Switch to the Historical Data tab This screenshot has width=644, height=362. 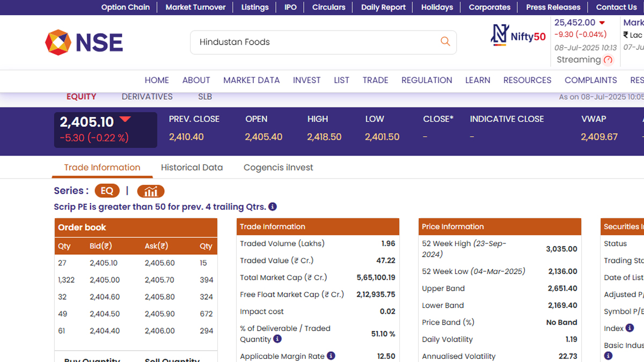pyautogui.click(x=192, y=167)
